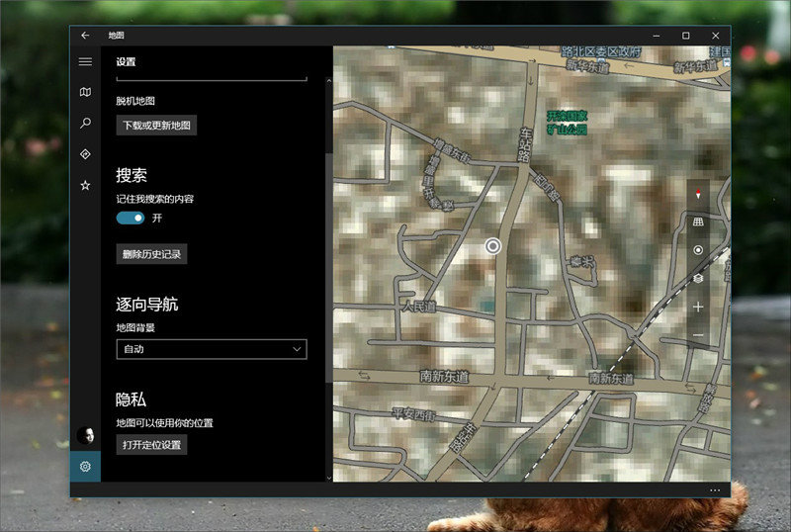Viewport: 791px width, 532px height.
Task: Minimize the 地图 window
Action: (x=657, y=36)
